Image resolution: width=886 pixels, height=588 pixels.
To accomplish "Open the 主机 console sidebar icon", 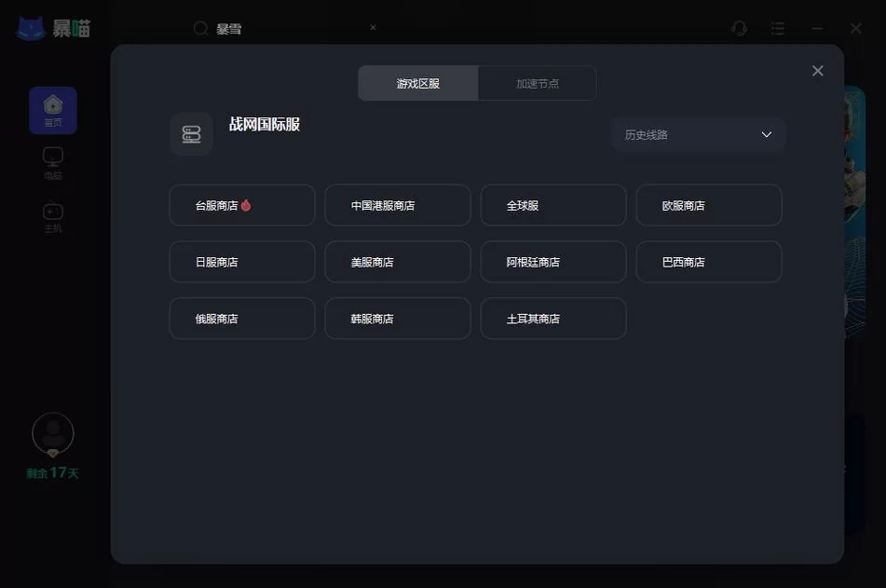I will [53, 217].
